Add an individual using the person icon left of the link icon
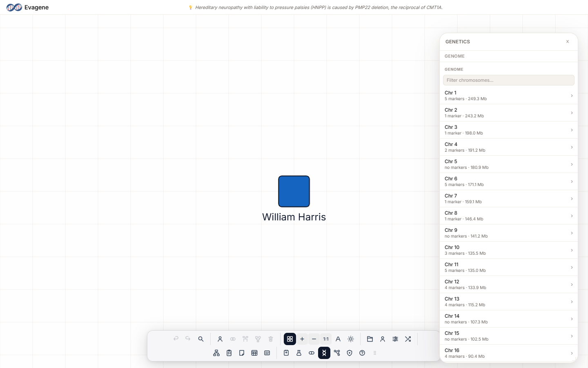The height and width of the screenshot is (368, 588). [220, 339]
